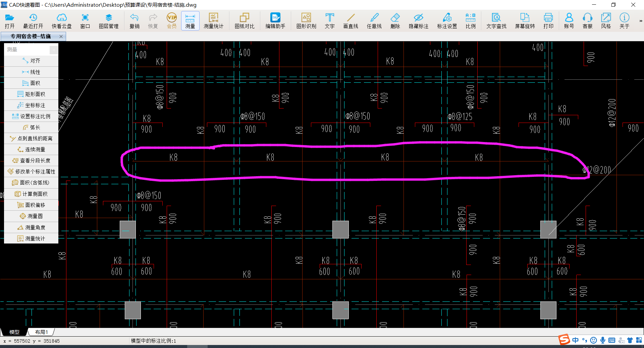
Task: Choose 线性 linear measurement
Action: pos(31,72)
